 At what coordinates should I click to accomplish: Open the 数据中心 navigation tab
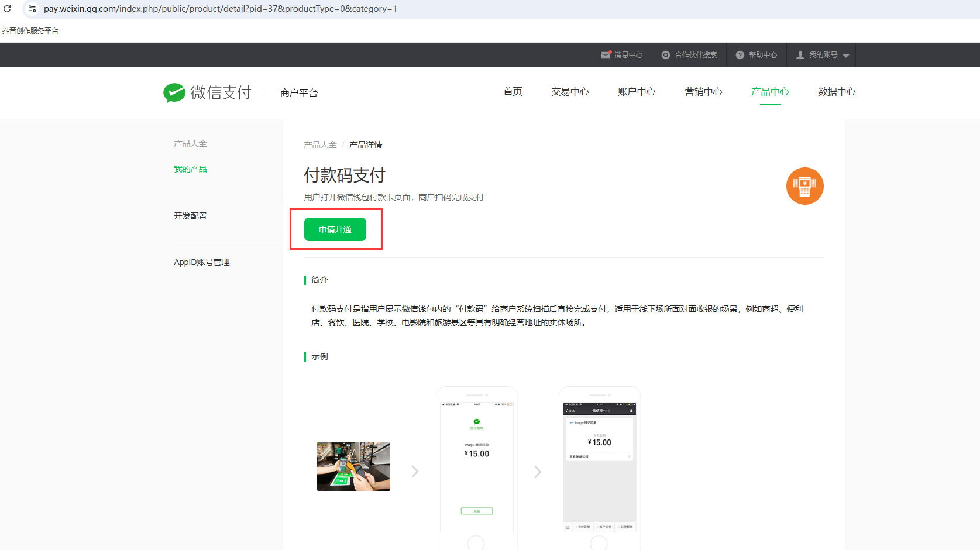837,92
